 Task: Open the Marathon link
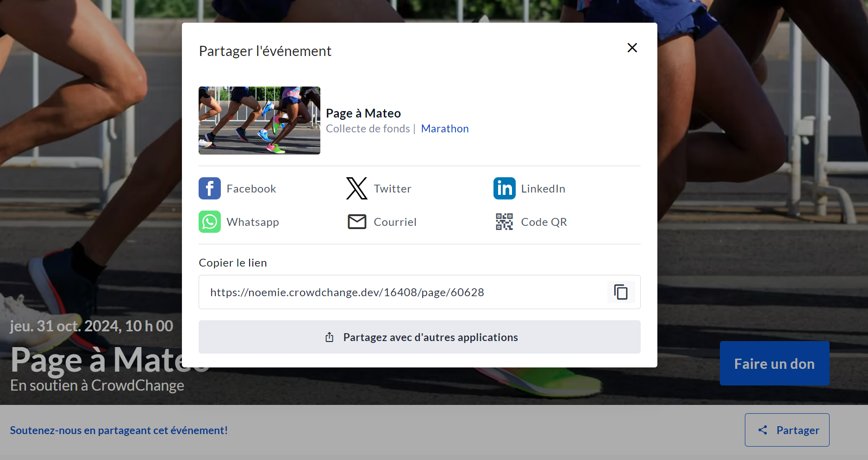pos(444,129)
